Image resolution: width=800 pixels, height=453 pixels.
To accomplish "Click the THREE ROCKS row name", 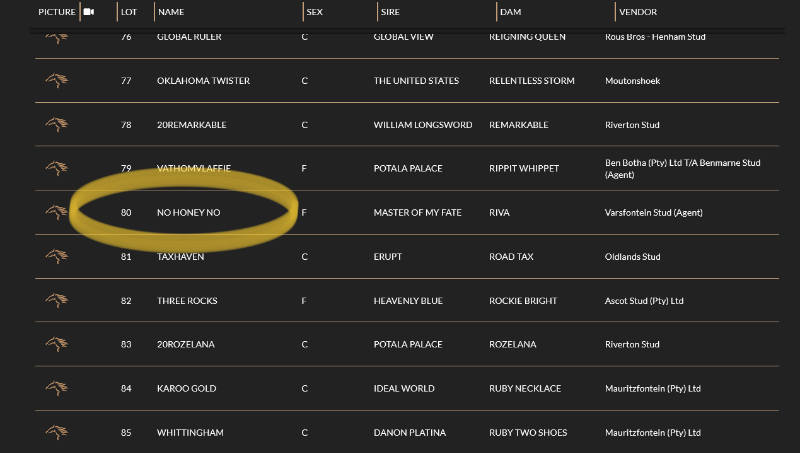I will [187, 300].
